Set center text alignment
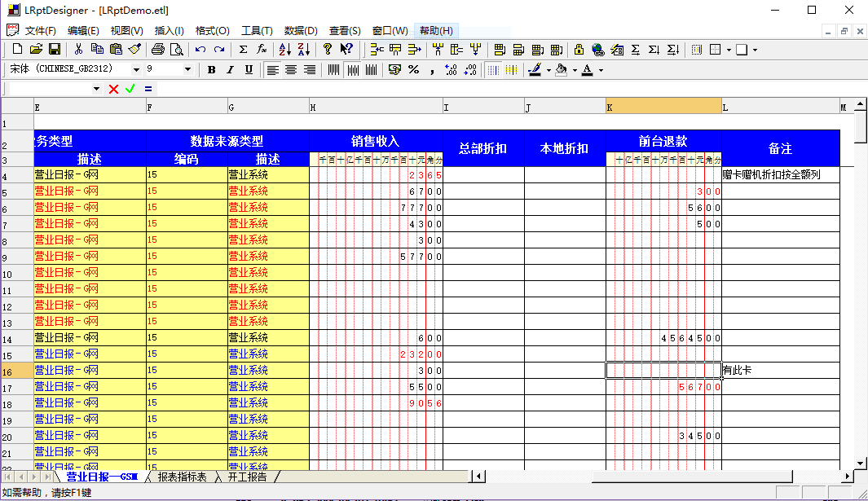The image size is (868, 501). click(x=291, y=70)
